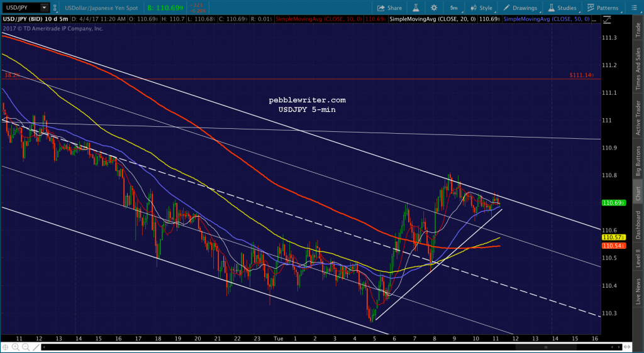Click the 38.2% Fibonacci label
644x353 pixels.
click(x=11, y=75)
